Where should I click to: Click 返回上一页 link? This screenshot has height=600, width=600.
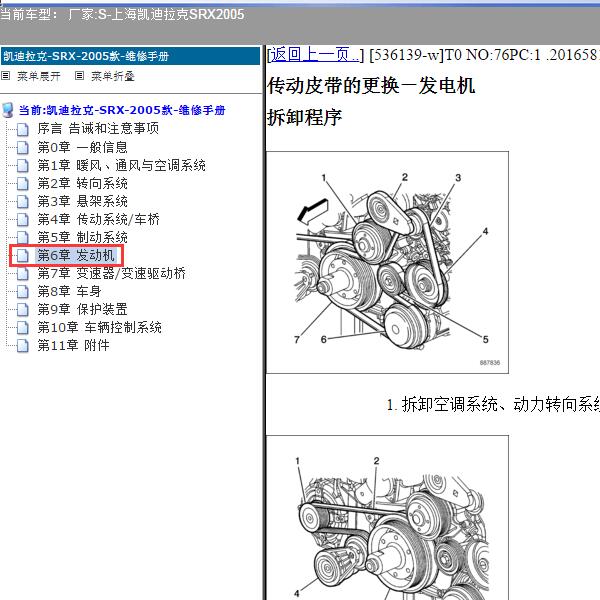[315, 55]
